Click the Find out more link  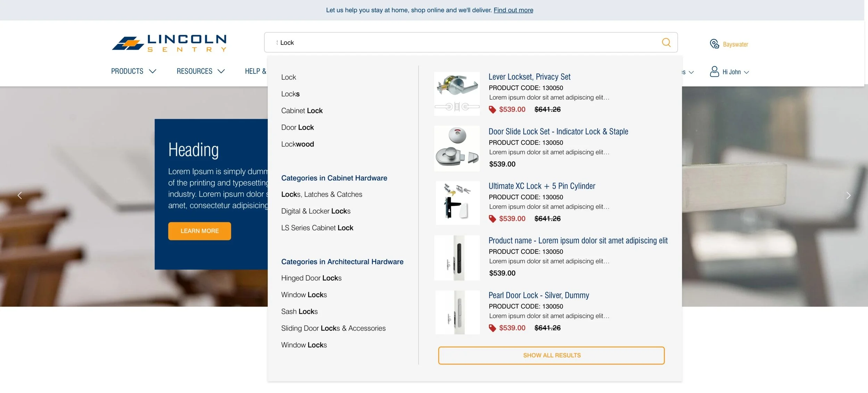(x=513, y=10)
